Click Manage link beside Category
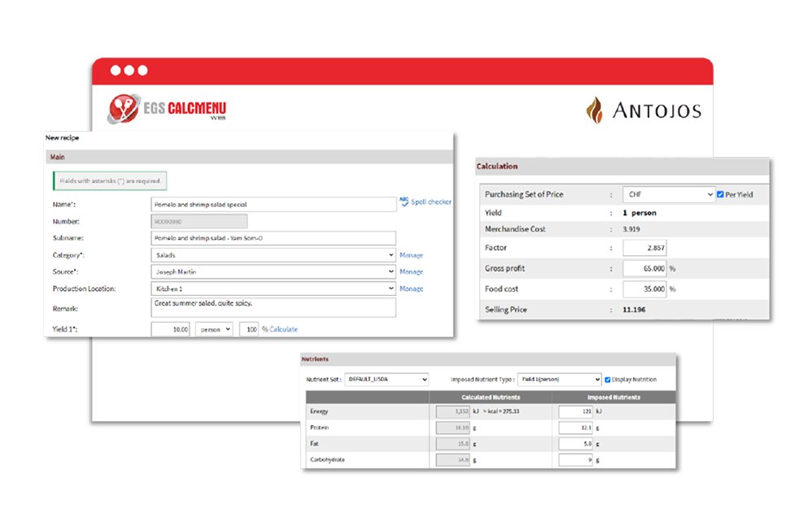812x530 pixels. coord(411,255)
